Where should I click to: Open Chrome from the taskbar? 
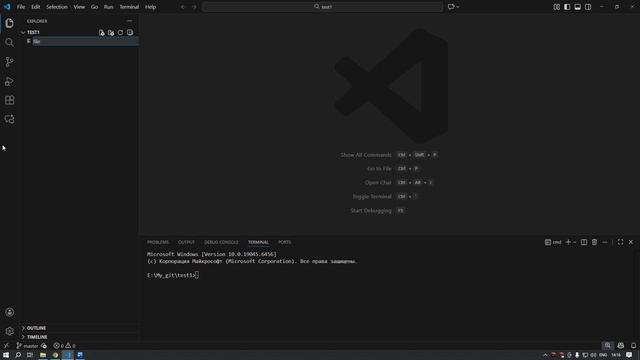pyautogui.click(x=55, y=355)
